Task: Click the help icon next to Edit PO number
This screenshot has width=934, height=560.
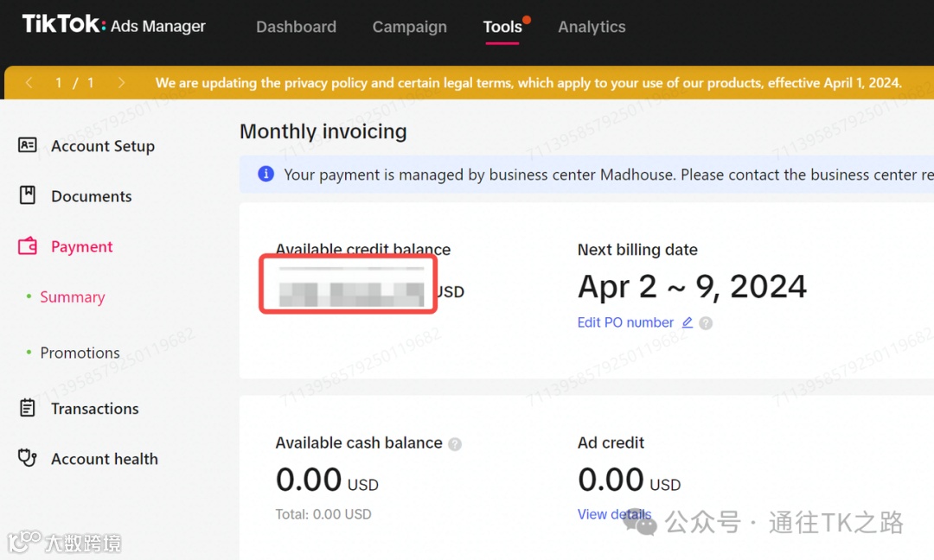Action: pos(706,323)
